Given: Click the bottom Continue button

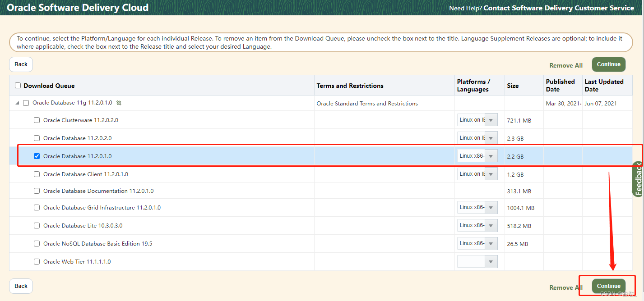Looking at the screenshot, I should [609, 286].
